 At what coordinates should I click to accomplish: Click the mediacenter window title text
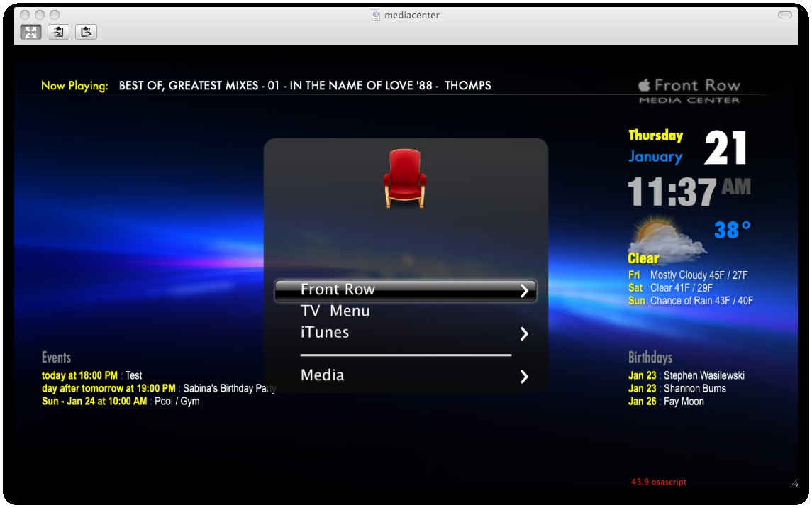click(412, 16)
